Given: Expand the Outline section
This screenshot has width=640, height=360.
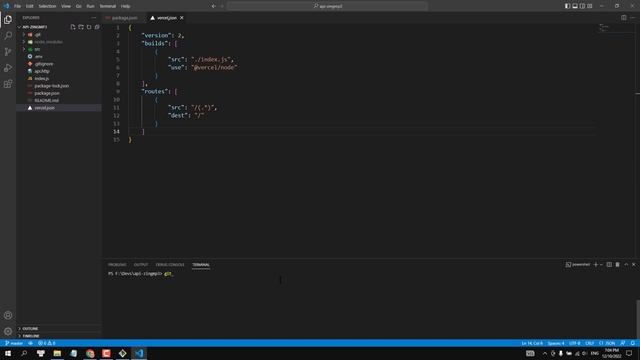Looking at the screenshot, I should point(19,329).
